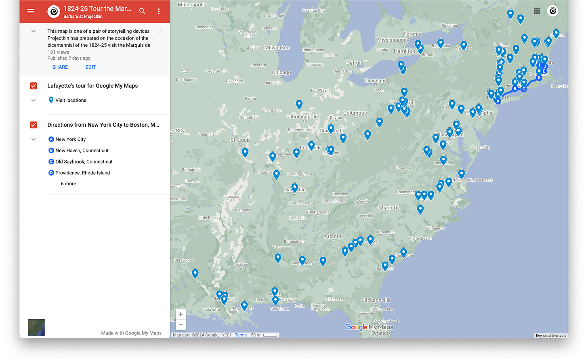
Task: Click the pin at Nashville
Action: pyautogui.click(x=295, y=188)
